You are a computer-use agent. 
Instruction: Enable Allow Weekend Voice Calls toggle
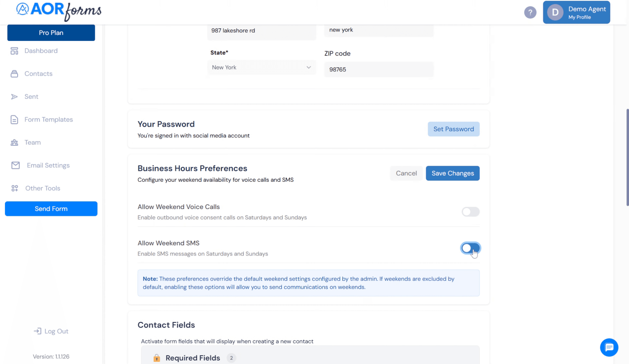coord(470,212)
